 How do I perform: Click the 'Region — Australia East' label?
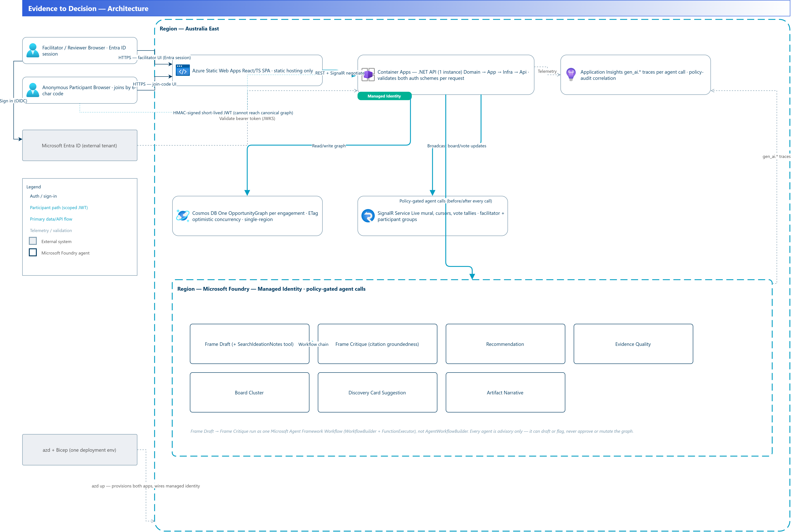pos(189,29)
